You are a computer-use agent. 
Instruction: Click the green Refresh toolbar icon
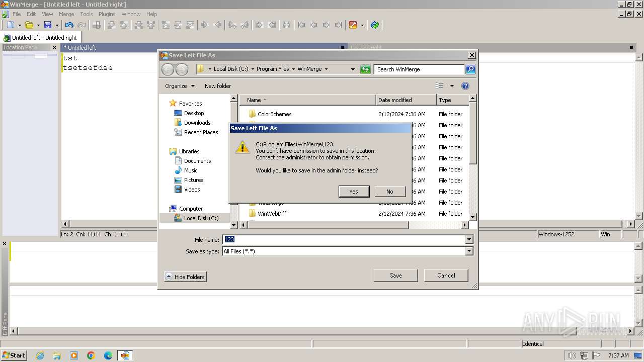click(x=375, y=25)
